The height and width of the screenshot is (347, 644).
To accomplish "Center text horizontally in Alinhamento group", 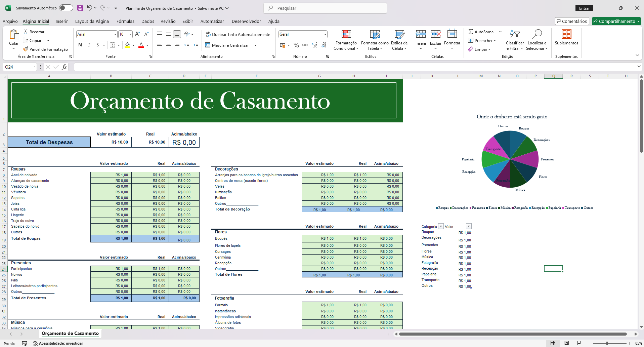I will 168,45.
